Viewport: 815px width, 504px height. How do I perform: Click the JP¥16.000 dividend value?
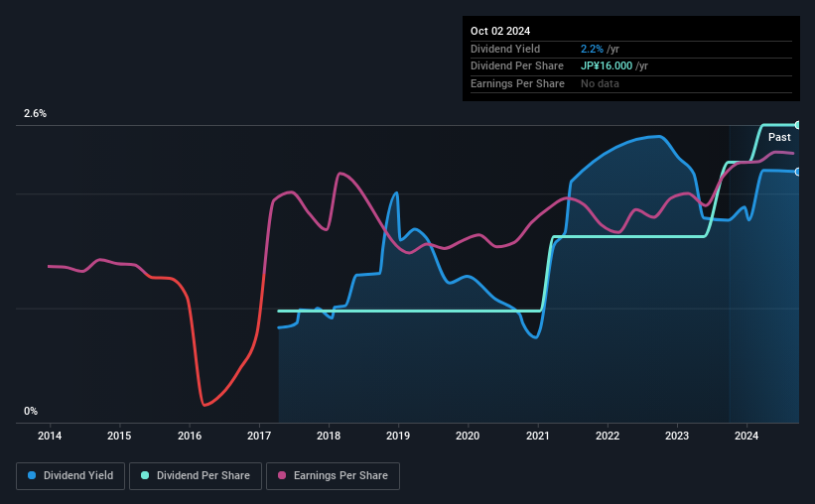tap(607, 66)
